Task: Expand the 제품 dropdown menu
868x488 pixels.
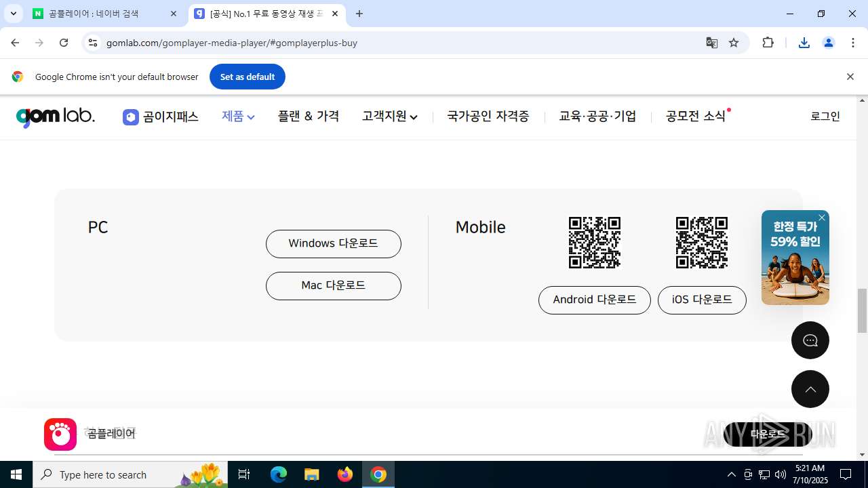Action: (x=238, y=117)
